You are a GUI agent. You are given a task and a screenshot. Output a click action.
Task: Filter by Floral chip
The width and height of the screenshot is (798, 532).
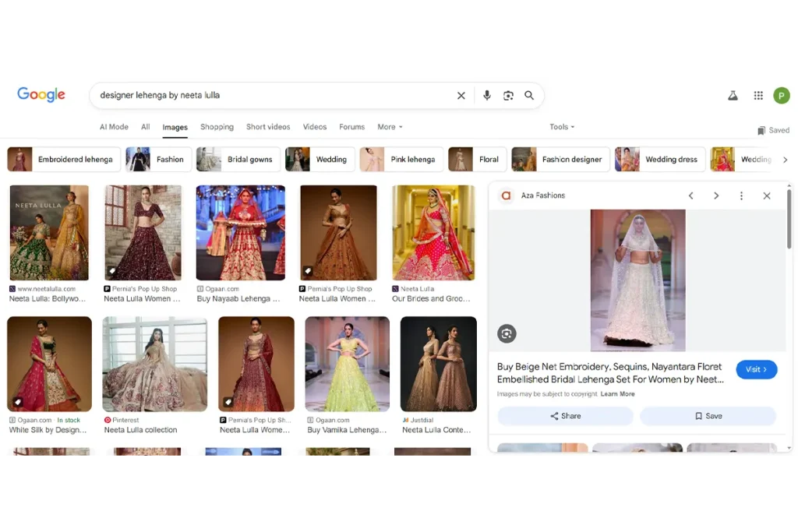point(478,159)
